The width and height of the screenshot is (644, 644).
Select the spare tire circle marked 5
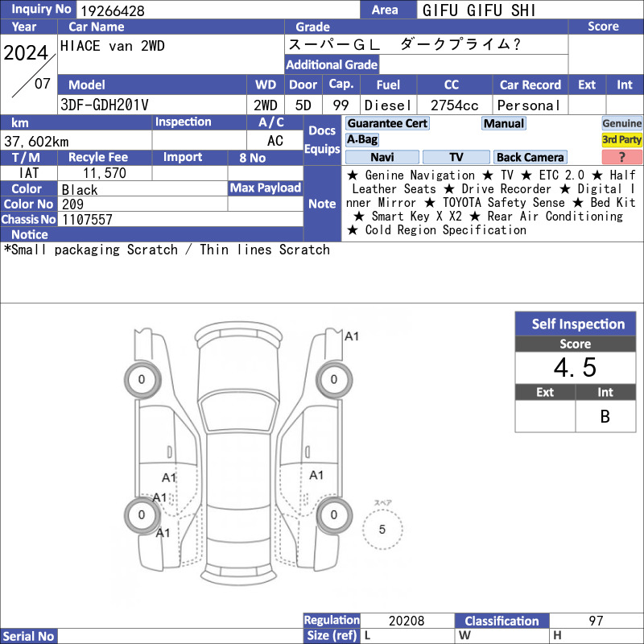click(382, 529)
